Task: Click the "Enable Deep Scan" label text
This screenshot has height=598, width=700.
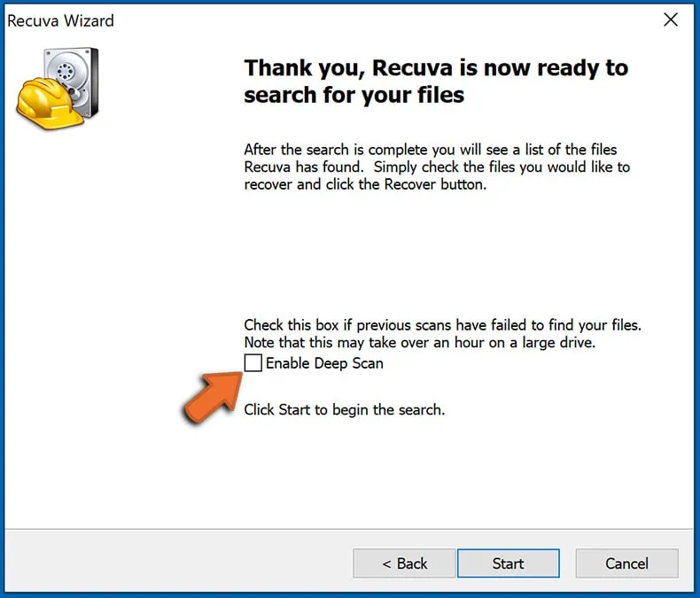Action: pyautogui.click(x=324, y=363)
